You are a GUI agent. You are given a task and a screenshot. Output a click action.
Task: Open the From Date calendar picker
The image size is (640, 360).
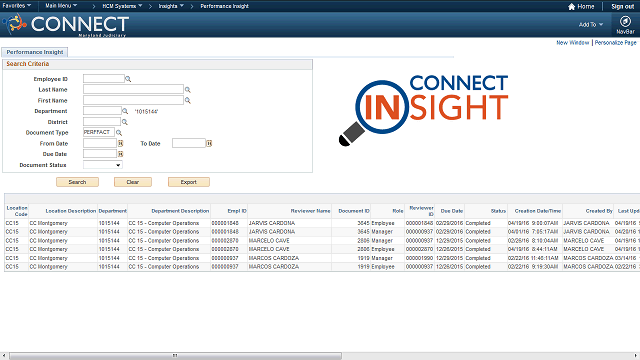[x=120, y=143]
